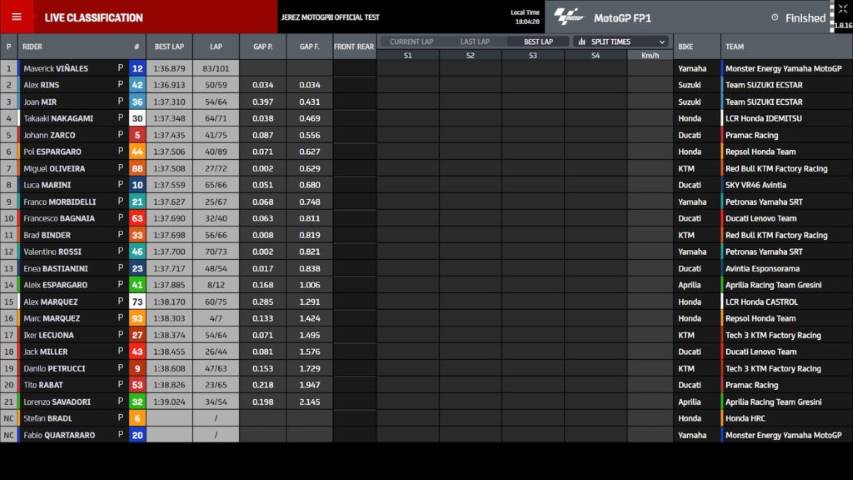853x480 pixels.
Task: Select rider Johann ZARCO
Action: [x=50, y=135]
